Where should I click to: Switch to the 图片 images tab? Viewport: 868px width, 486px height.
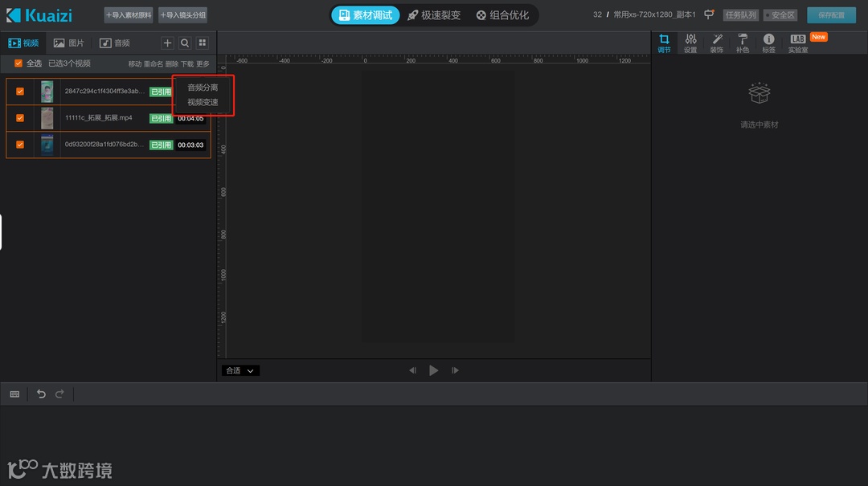click(68, 43)
